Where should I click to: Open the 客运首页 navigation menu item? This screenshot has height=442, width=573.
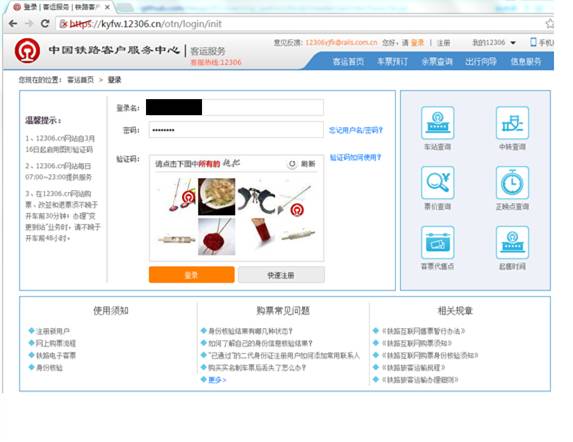tap(348, 61)
